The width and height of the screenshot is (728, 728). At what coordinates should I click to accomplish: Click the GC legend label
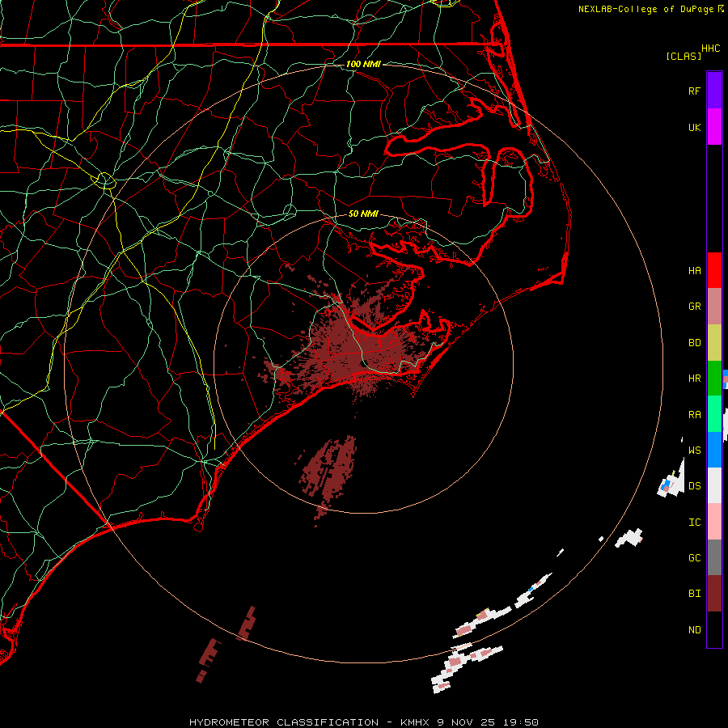coord(694,558)
